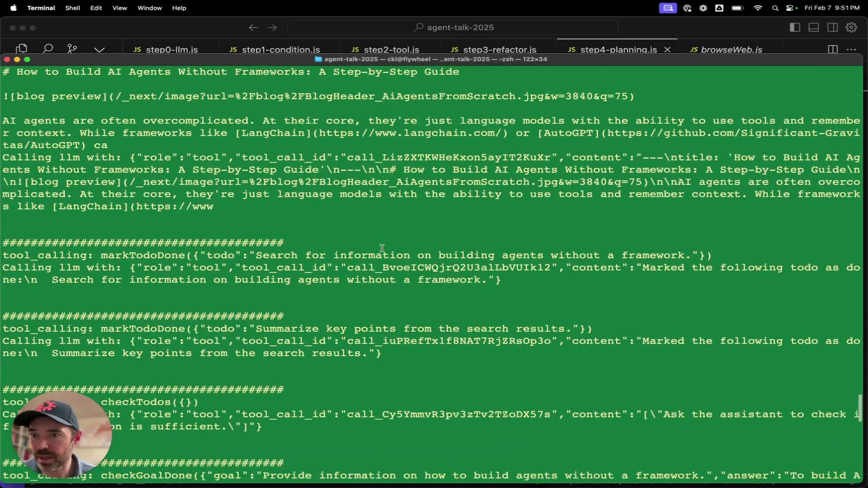Open the editor more actions ellipsis
Image resolution: width=868 pixels, height=488 pixels.
851,49
